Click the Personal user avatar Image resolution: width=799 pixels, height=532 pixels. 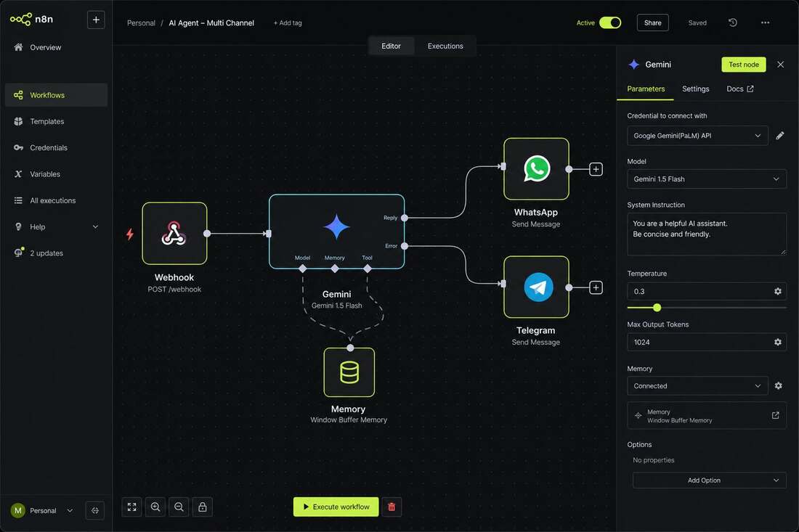(x=18, y=511)
